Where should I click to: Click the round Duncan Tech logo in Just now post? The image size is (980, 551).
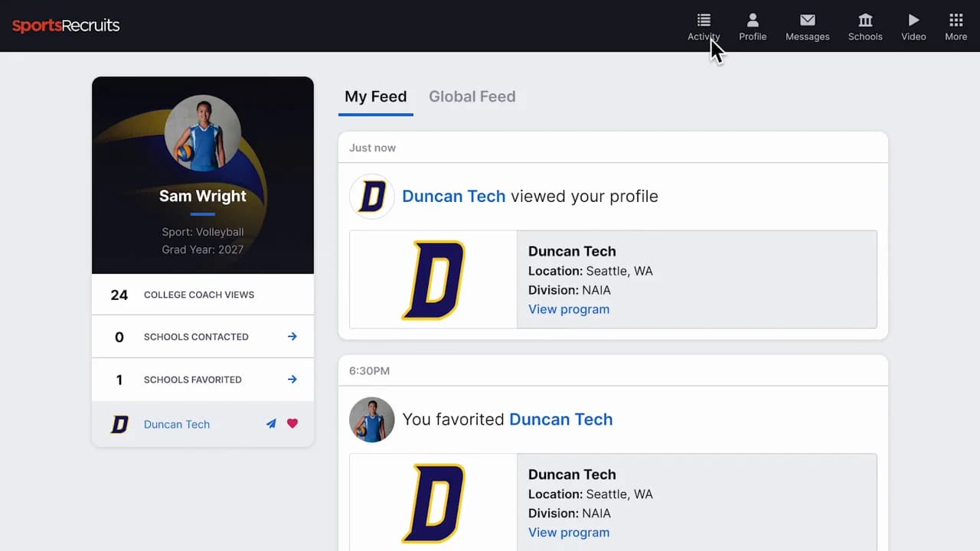coord(372,197)
